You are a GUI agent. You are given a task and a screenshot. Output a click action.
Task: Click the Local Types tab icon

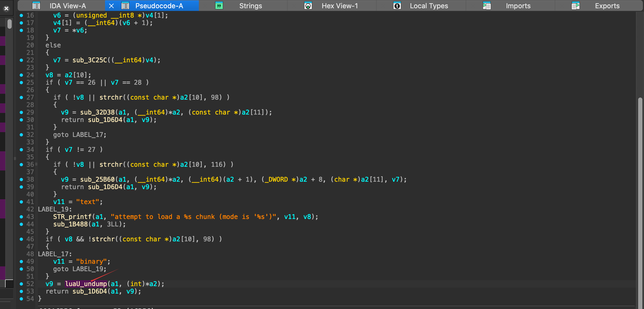[x=397, y=6]
